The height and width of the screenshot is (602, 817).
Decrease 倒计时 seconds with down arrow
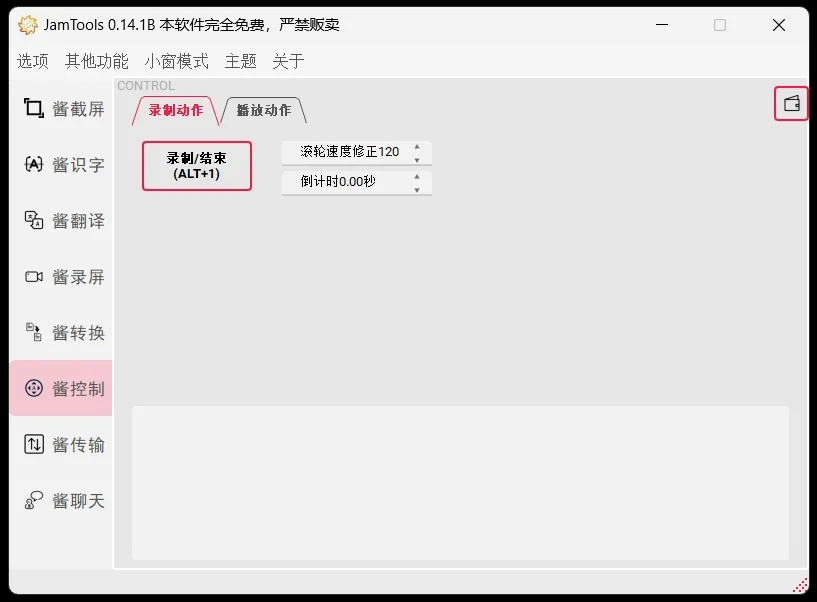click(x=417, y=190)
